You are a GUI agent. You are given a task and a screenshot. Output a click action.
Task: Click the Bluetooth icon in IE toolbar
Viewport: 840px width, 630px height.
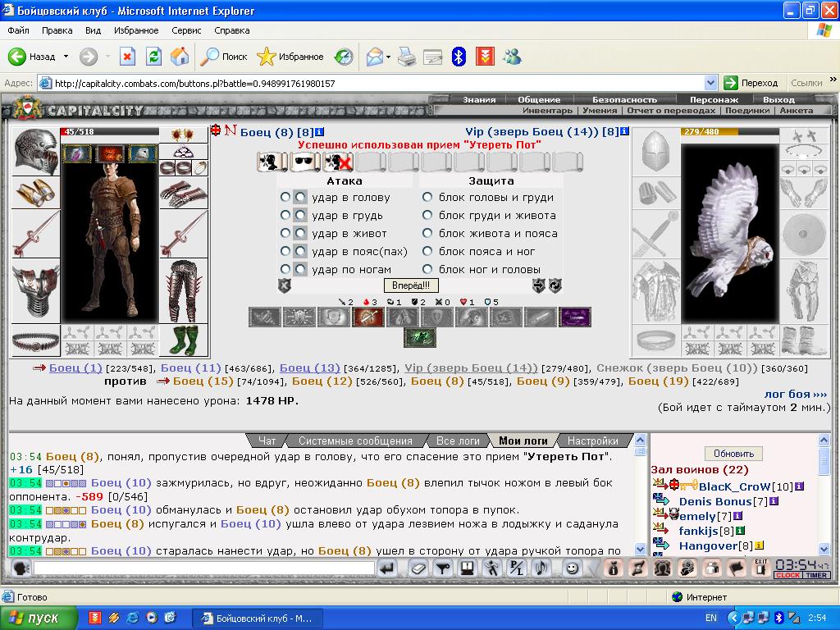tap(459, 57)
